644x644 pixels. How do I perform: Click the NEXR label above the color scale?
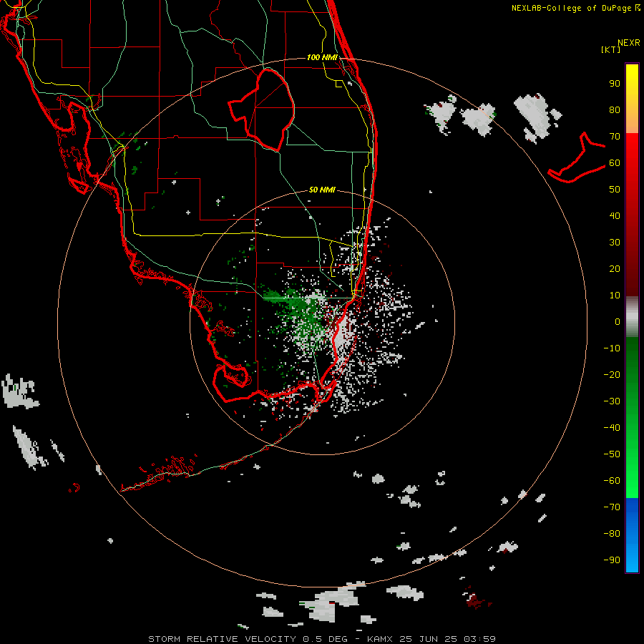click(x=629, y=43)
